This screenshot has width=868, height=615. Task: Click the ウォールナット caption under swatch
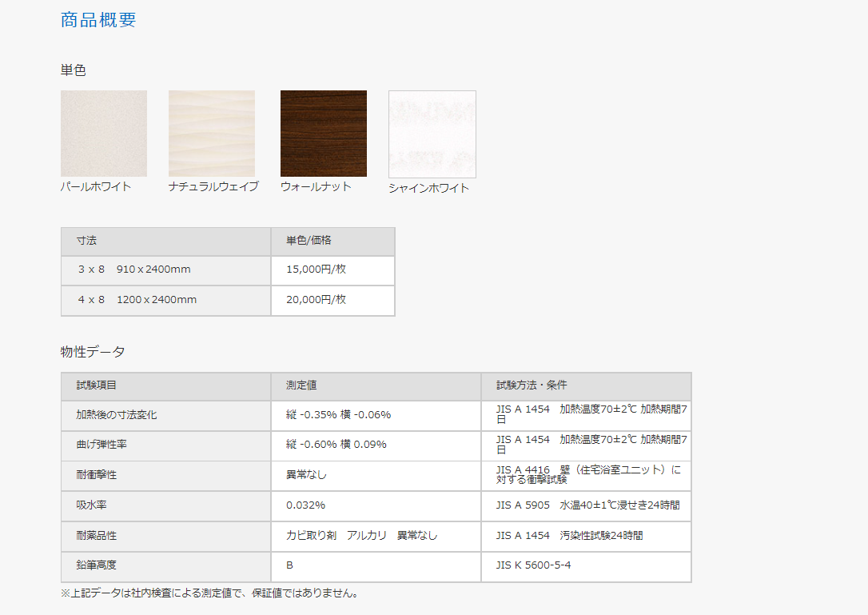pyautogui.click(x=316, y=187)
